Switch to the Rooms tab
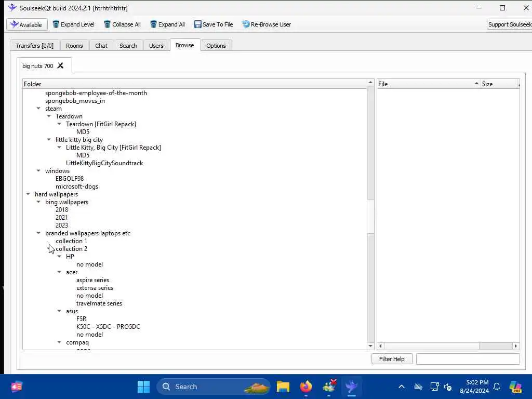This screenshot has height=399, width=532. 74,46
